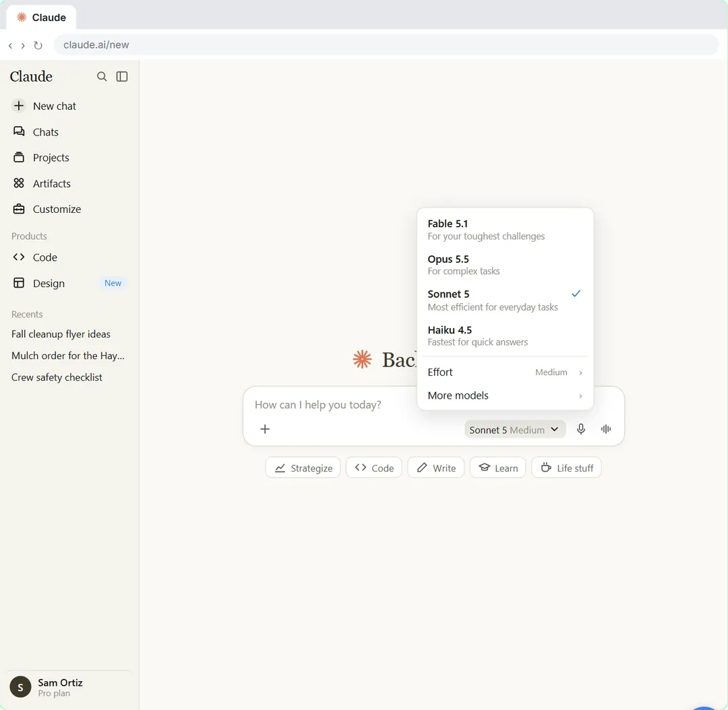Click the Sam Ortiz avatar
This screenshot has width=728, height=710.
pos(20,687)
